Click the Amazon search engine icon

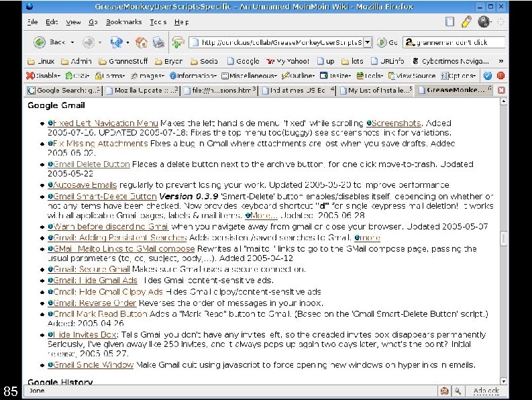pyautogui.click(x=410, y=42)
